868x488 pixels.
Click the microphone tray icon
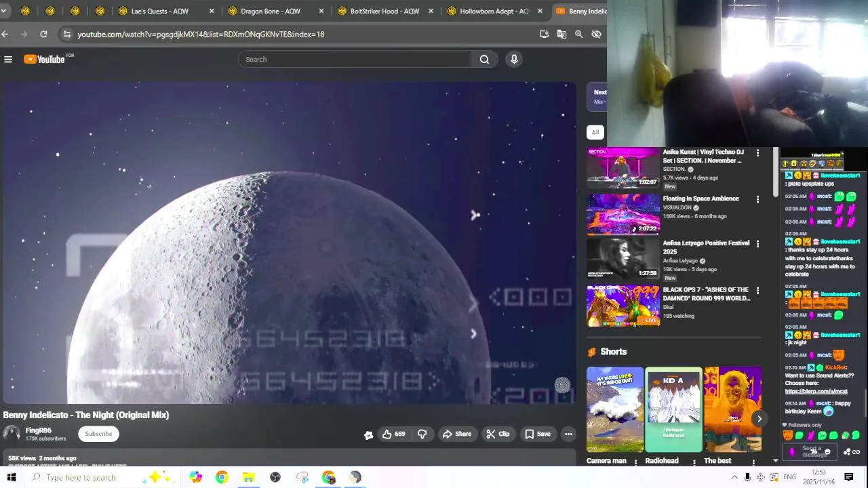pos(747,477)
